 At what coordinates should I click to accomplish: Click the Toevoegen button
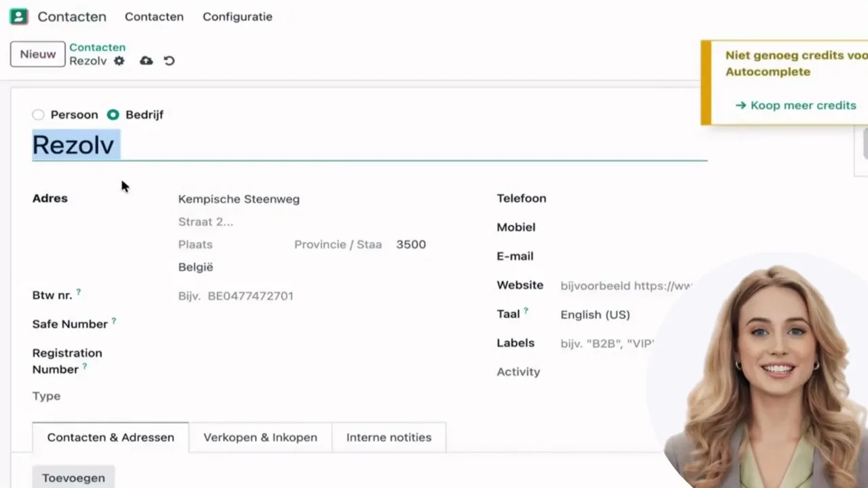(x=73, y=478)
